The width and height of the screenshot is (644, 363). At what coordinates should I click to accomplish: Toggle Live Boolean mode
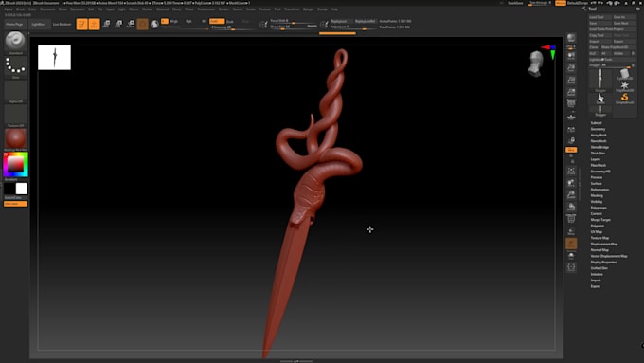[x=62, y=25]
